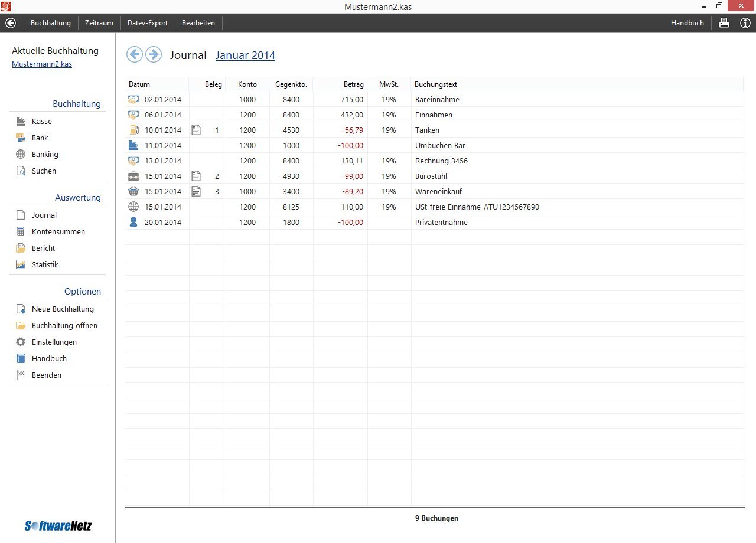Open the info icon at top right
The image size is (756, 543).
pyautogui.click(x=745, y=23)
